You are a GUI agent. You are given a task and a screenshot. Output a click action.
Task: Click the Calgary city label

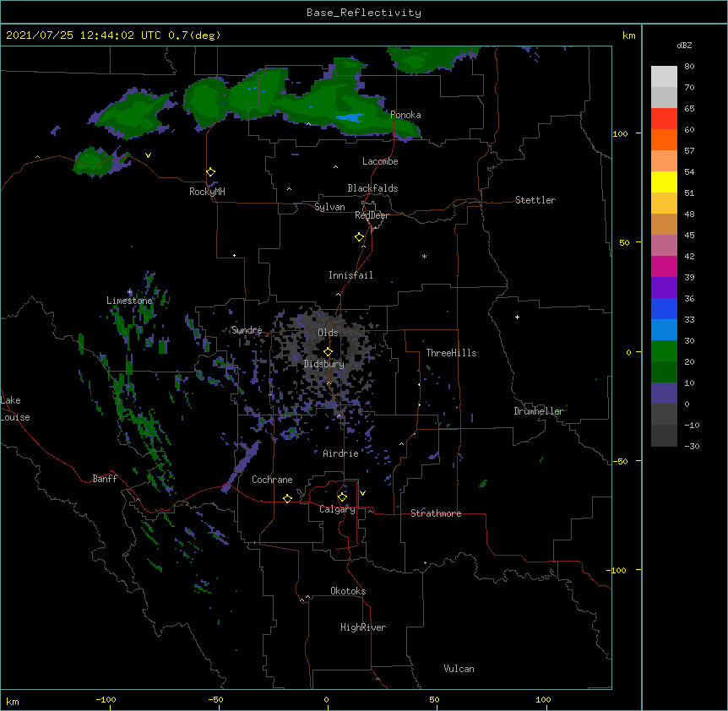coord(337,509)
